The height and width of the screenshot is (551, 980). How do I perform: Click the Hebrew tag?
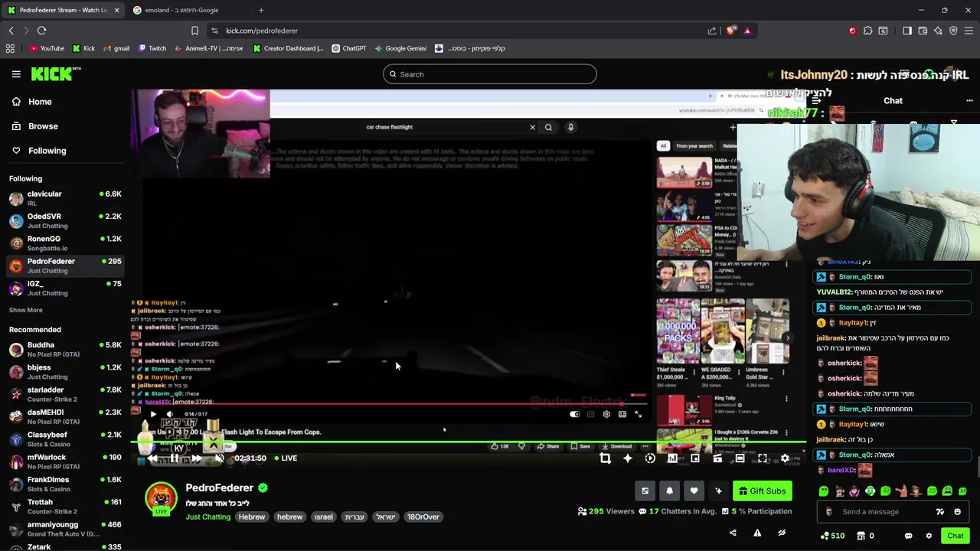251,517
